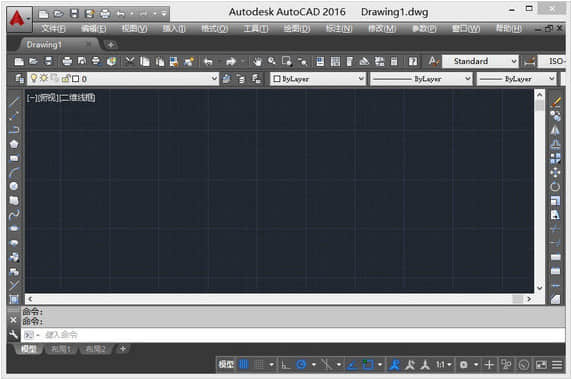Image resolution: width=572 pixels, height=379 pixels.
Task: Open the 文件(F) menu
Action: (53, 28)
